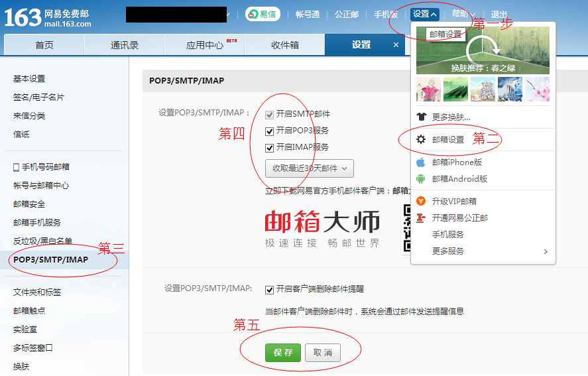The width and height of the screenshot is (588, 376).
Task: Click the Apple icon for iPhone版
Action: [421, 162]
